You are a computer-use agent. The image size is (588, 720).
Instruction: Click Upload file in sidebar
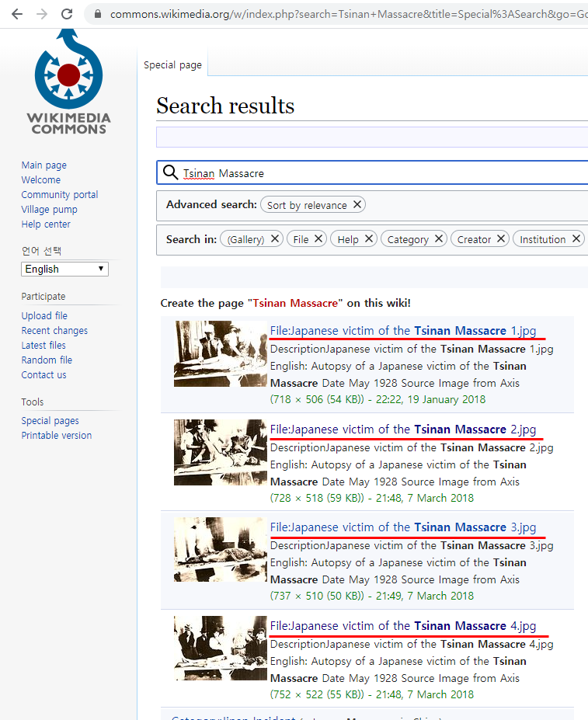click(x=44, y=315)
